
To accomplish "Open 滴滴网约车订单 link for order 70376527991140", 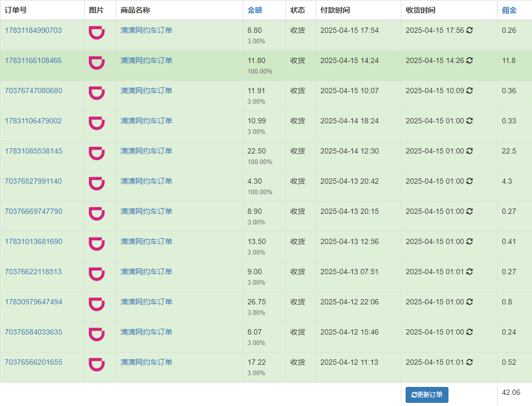I will tap(146, 181).
